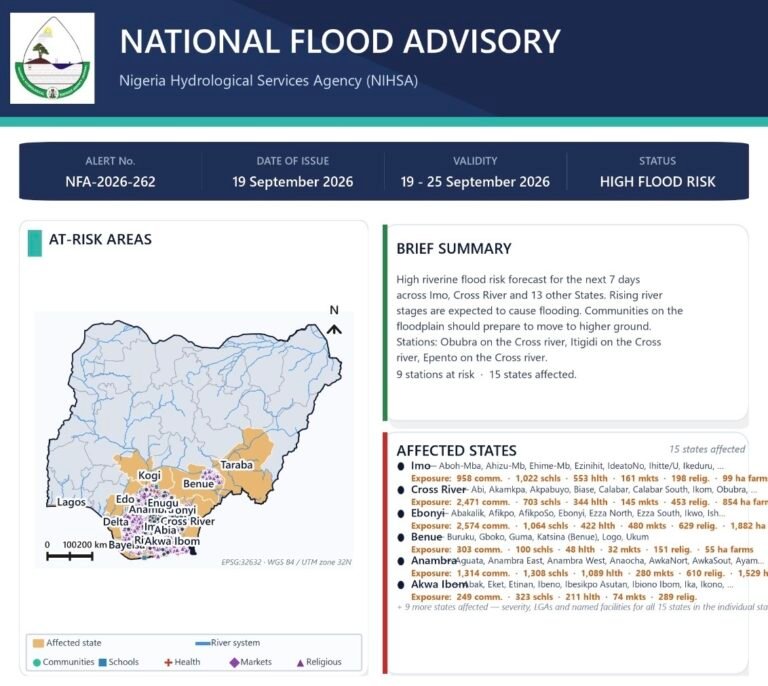Click the Markets legend diamond icon
Screen dimensions: 768x686
234,662
